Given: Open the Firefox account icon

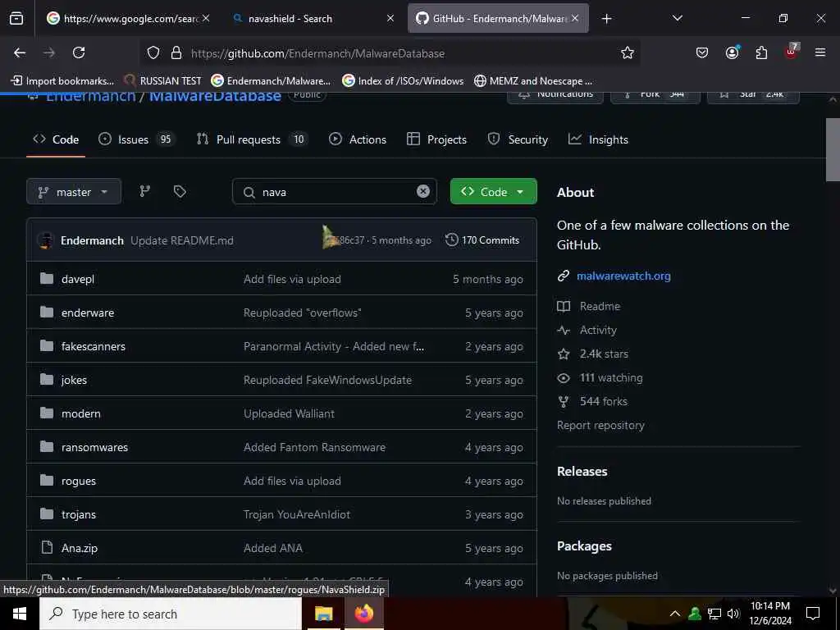Looking at the screenshot, I should (732, 52).
